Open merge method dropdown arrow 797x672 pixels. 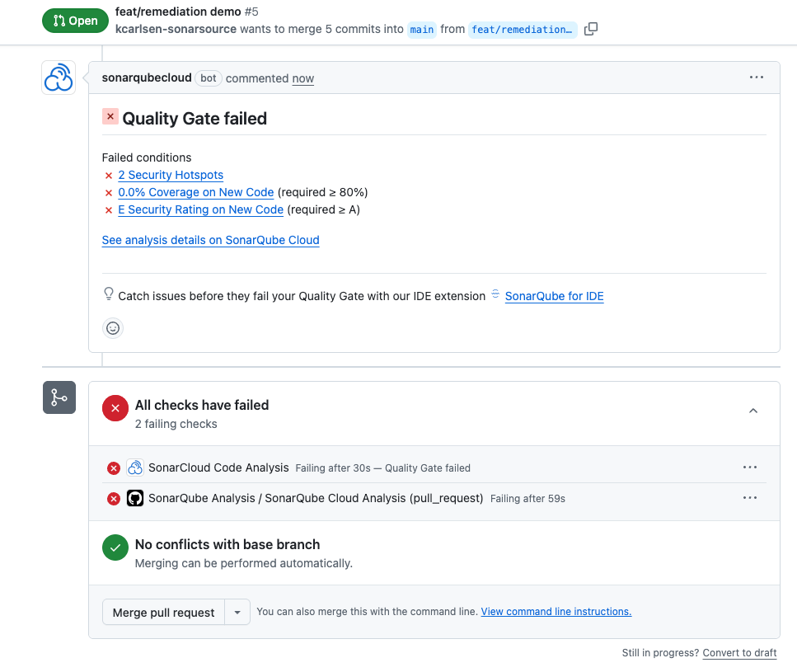point(237,613)
